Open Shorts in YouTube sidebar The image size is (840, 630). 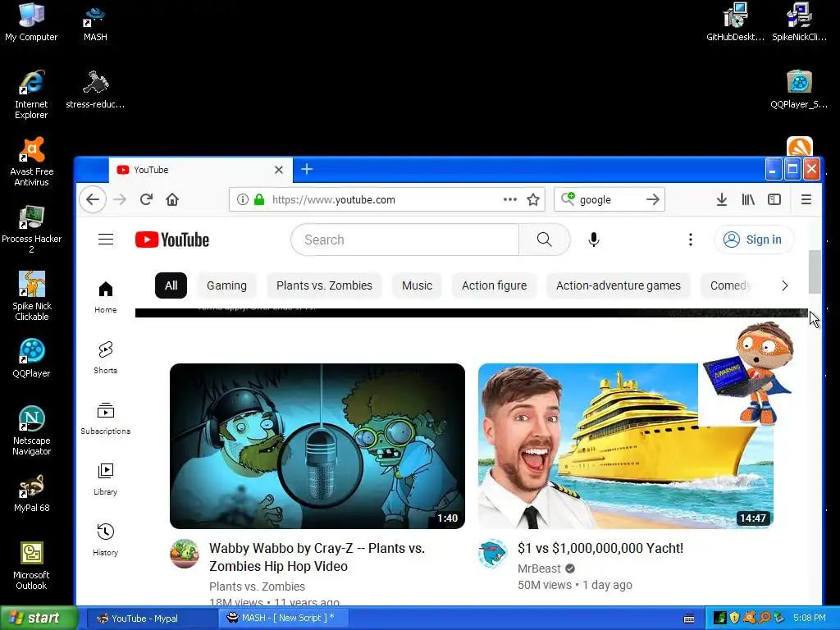[106, 358]
